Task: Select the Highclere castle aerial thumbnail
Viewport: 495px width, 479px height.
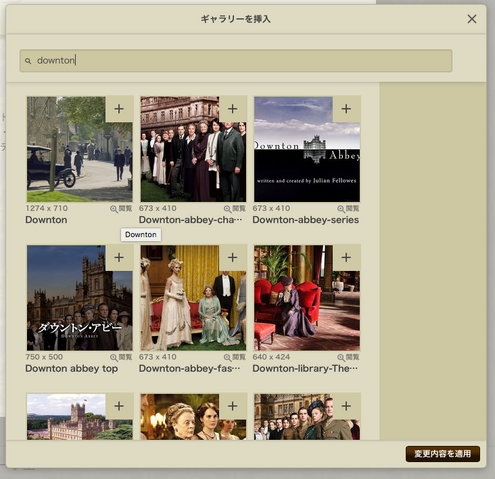Action: [x=79, y=417]
